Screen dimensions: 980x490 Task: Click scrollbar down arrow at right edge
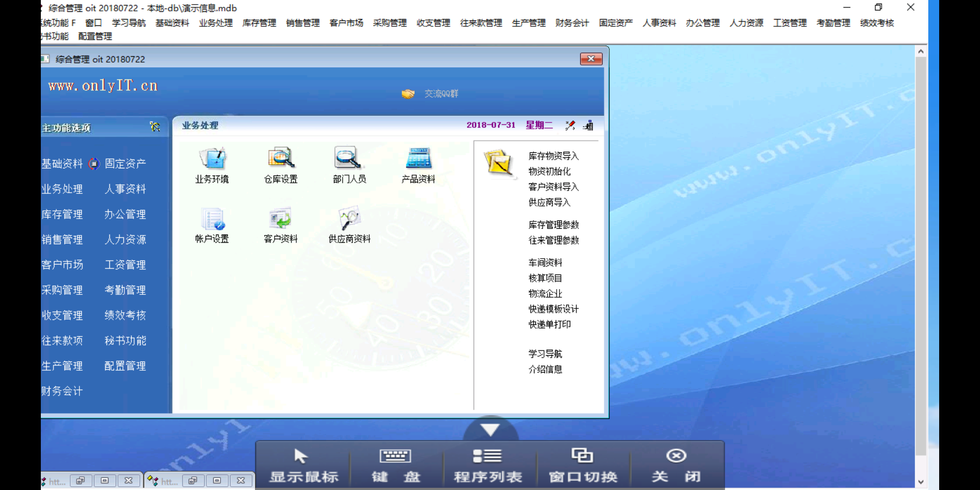pyautogui.click(x=921, y=482)
